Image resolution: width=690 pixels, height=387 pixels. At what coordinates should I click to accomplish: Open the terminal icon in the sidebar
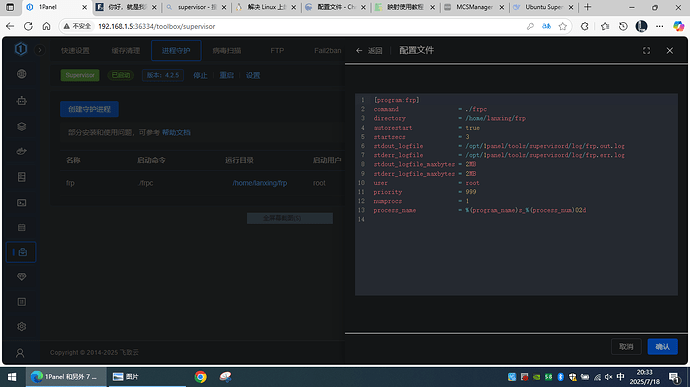(x=21, y=203)
